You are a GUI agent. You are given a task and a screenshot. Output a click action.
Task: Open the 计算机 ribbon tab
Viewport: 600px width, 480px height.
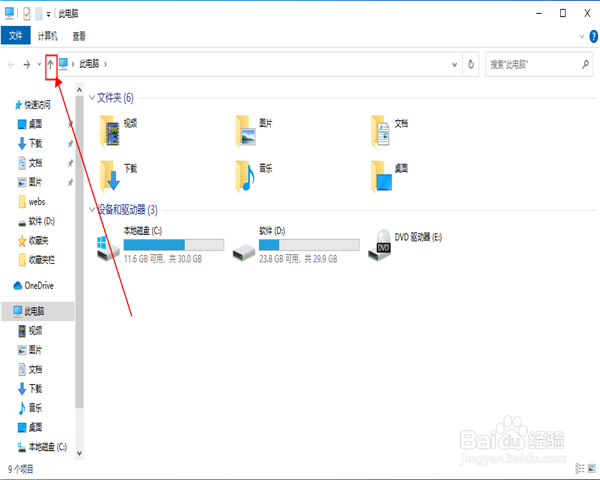pos(48,36)
